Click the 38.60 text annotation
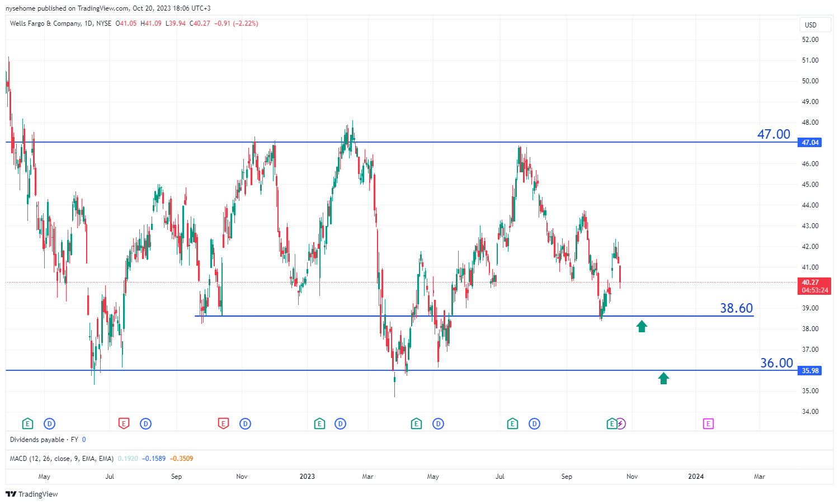839x504 pixels. pos(736,308)
